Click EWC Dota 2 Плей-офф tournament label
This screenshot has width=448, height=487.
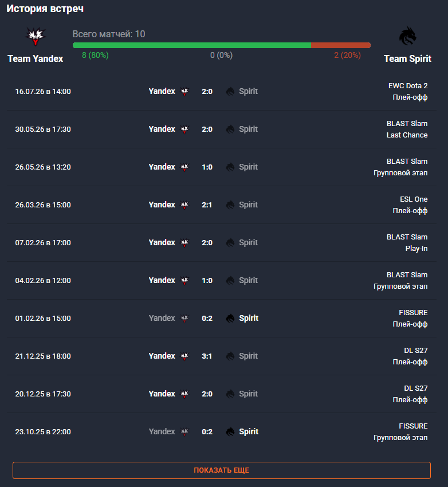coord(408,92)
